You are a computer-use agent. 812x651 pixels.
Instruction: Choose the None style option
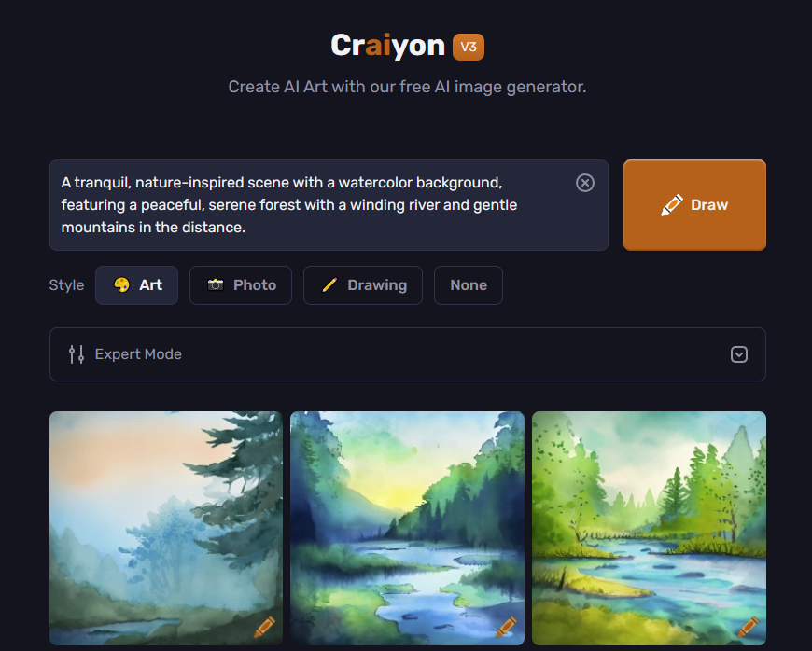coord(469,285)
